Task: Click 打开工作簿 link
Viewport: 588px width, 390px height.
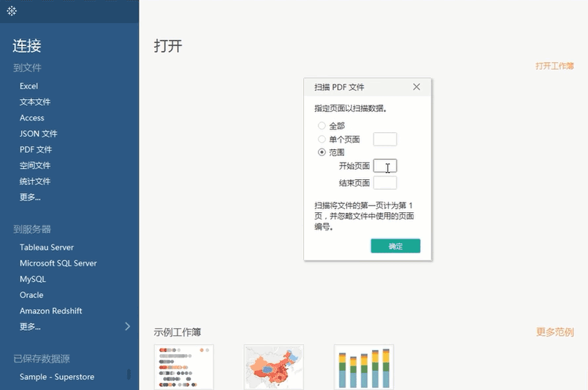Action: click(554, 66)
